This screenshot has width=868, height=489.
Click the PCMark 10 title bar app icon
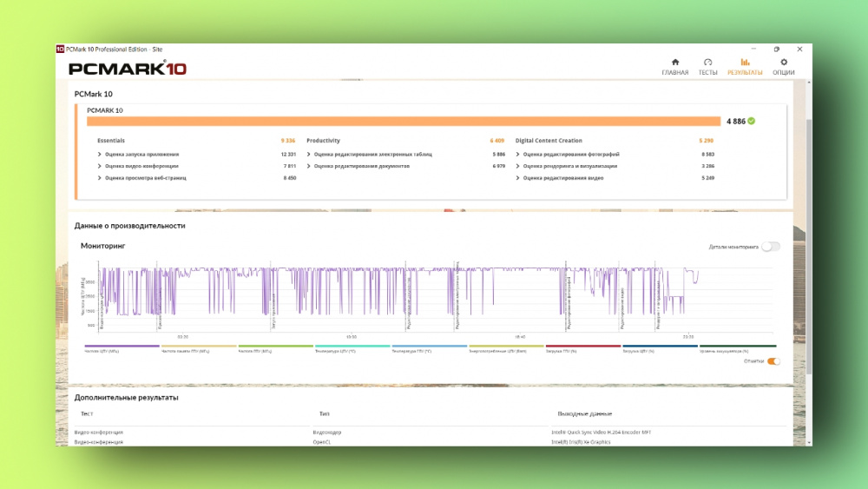pos(60,49)
